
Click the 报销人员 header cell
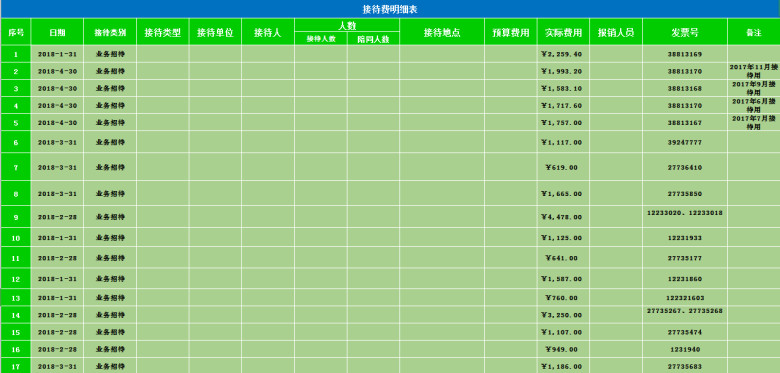point(616,32)
